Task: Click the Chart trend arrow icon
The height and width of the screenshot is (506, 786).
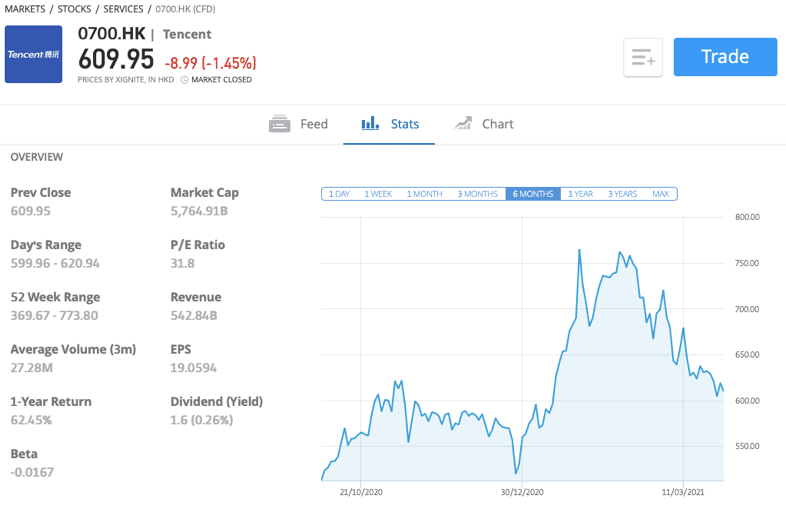Action: [x=463, y=123]
